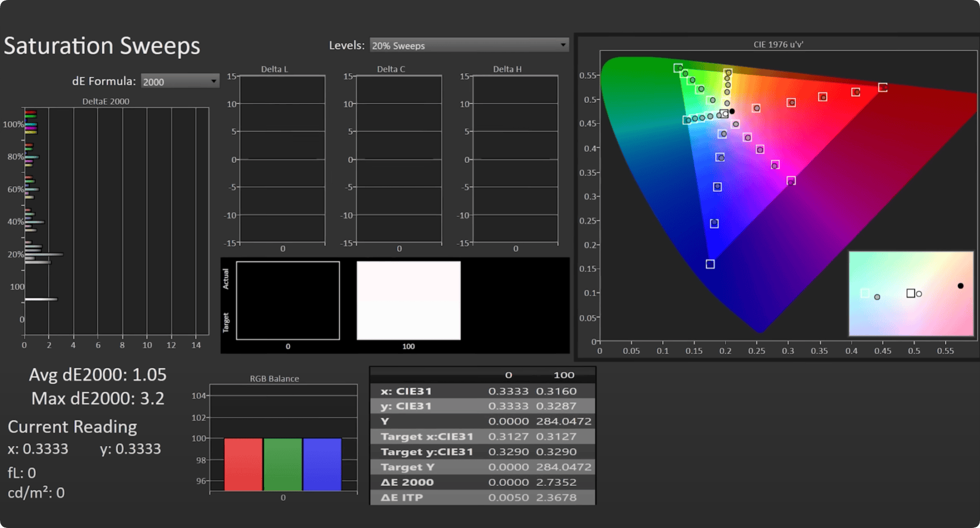Select the black swatch labeled 0
980x528 pixels.
(x=287, y=300)
